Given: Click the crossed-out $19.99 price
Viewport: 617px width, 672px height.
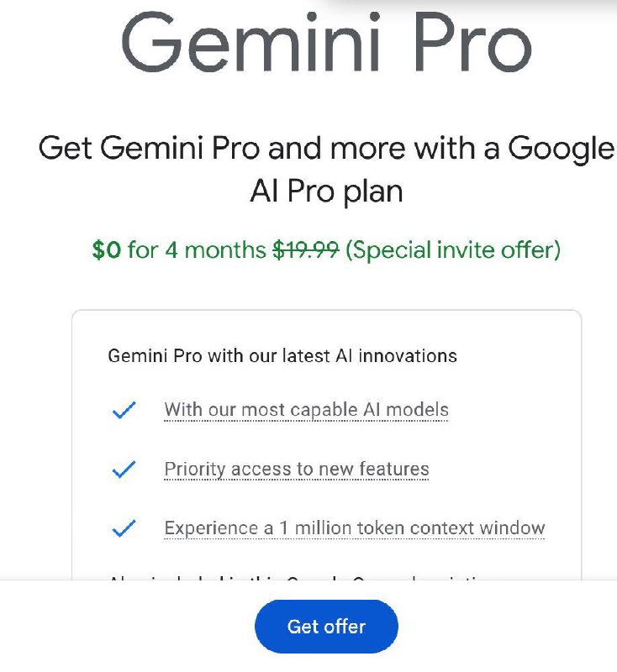Looking at the screenshot, I should tap(306, 249).
